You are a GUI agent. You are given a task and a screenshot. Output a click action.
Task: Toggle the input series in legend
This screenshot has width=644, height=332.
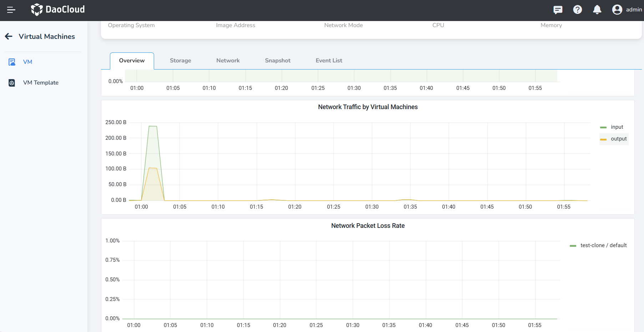click(614, 127)
